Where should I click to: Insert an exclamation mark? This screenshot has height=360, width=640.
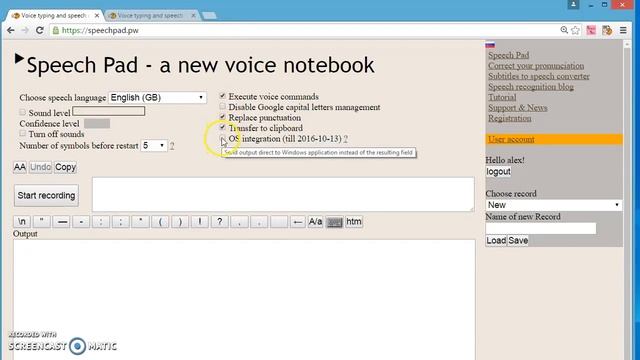pos(200,222)
